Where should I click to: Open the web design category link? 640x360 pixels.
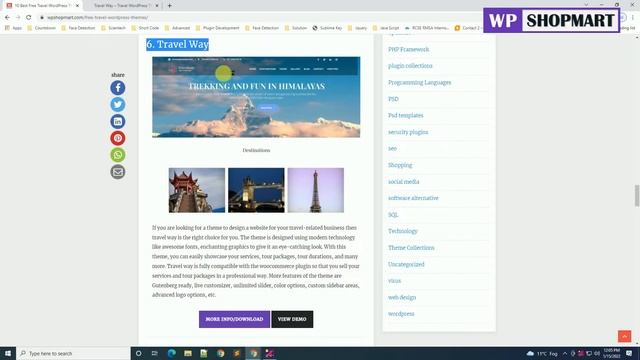tap(402, 298)
